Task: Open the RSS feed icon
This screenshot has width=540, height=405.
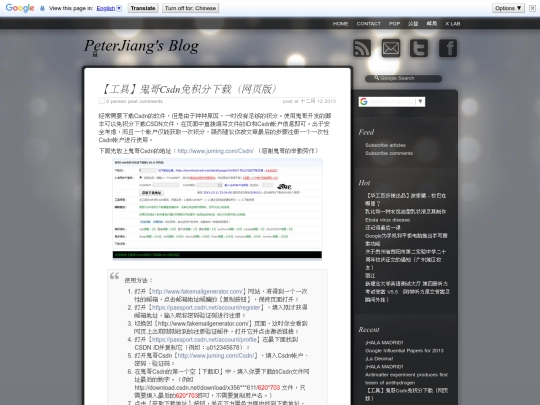Action: [x=362, y=48]
